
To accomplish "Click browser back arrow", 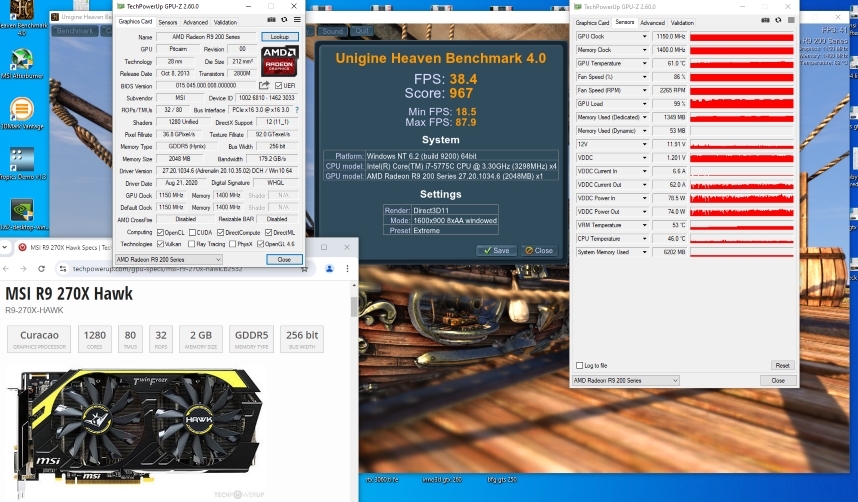I will (6, 269).
